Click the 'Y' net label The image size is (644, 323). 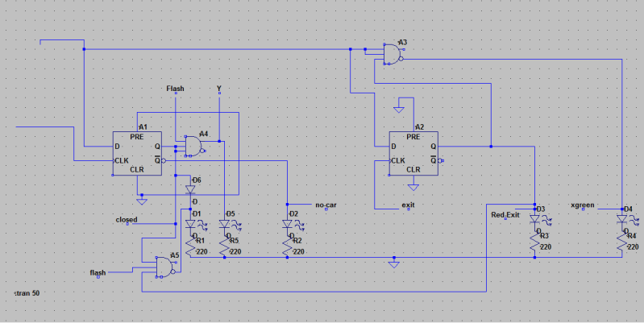(219, 89)
